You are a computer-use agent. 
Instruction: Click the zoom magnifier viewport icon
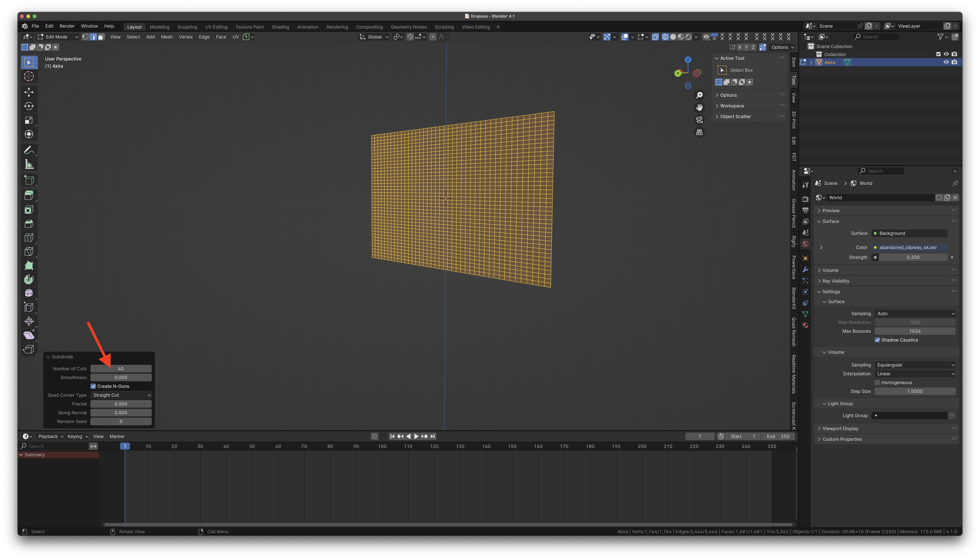coord(700,95)
